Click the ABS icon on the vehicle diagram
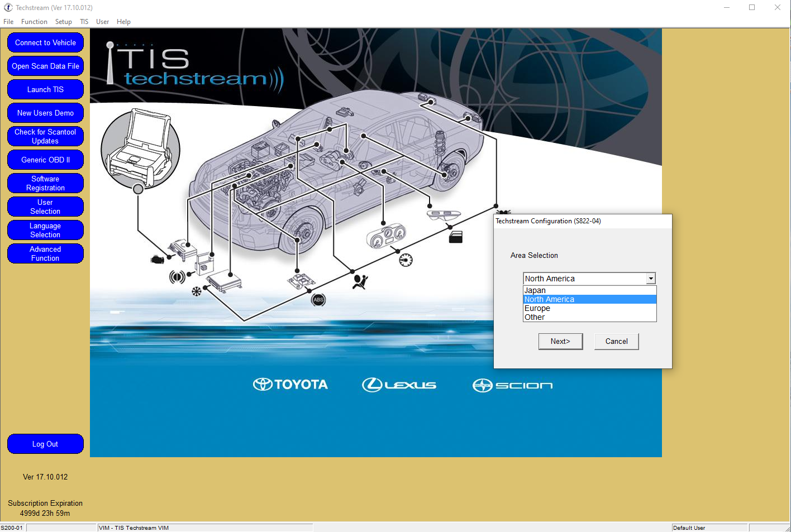 317,300
